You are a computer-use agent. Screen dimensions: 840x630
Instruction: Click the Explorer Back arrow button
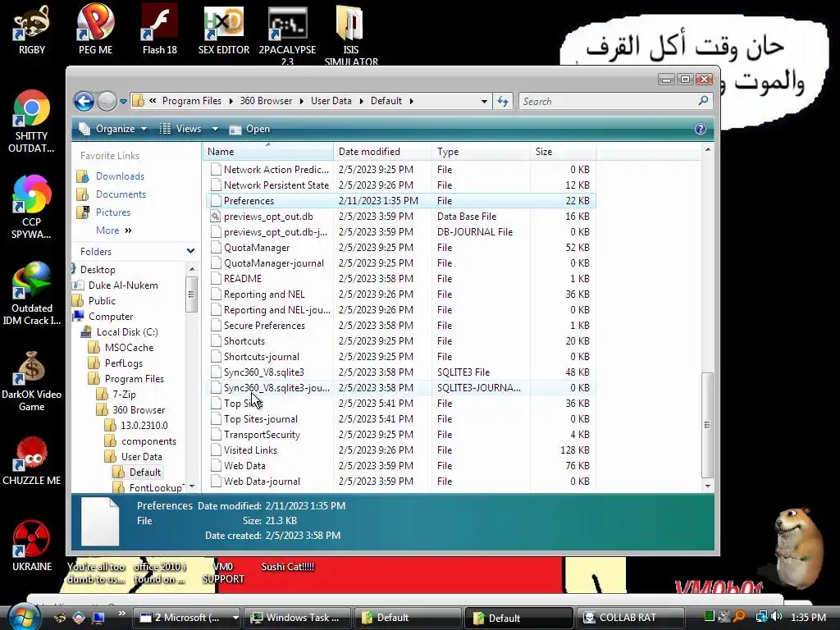(84, 101)
